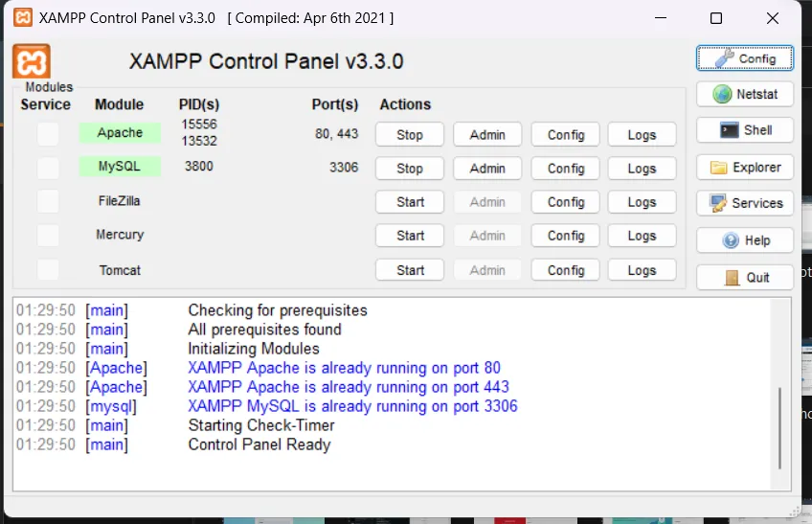
Task: View MySQL Logs
Action: pos(643,169)
